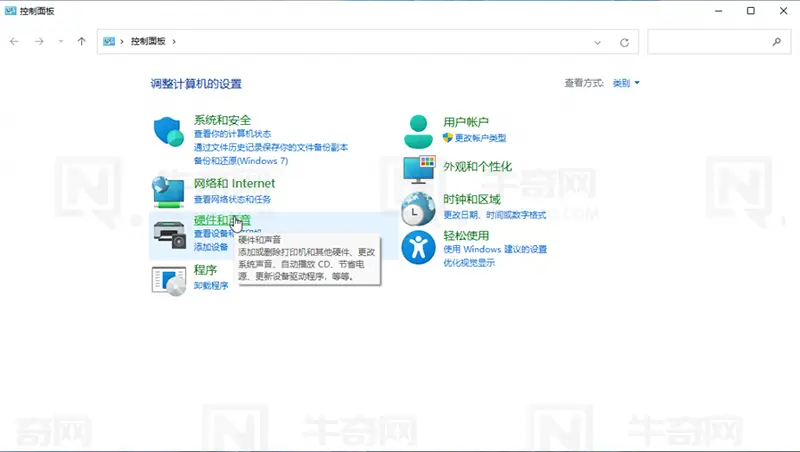Click 使用 Windows 建议的设置 link
The height and width of the screenshot is (452, 800).
(495, 249)
